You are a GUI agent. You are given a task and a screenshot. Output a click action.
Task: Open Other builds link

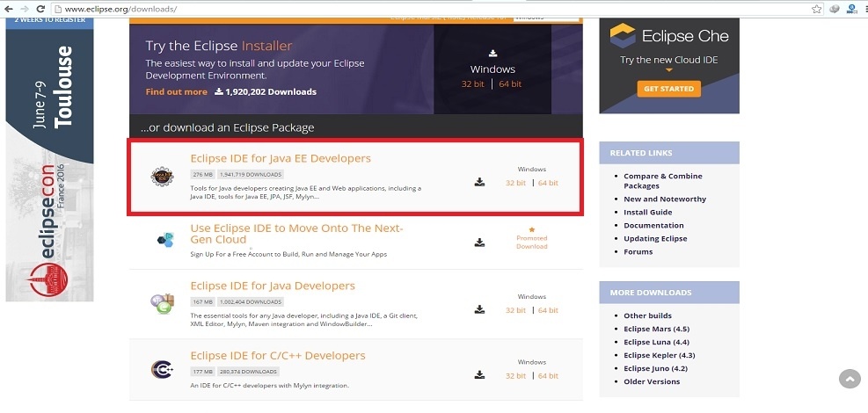[647, 315]
